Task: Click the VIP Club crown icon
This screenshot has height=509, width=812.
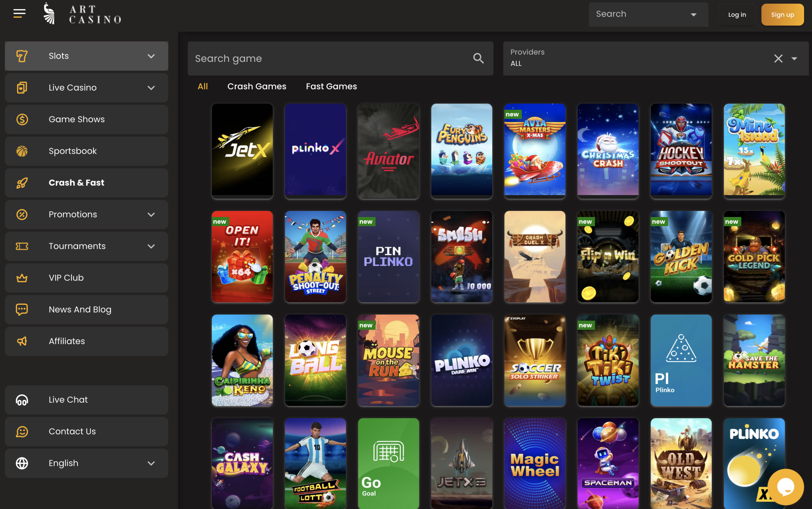Action: tap(22, 278)
